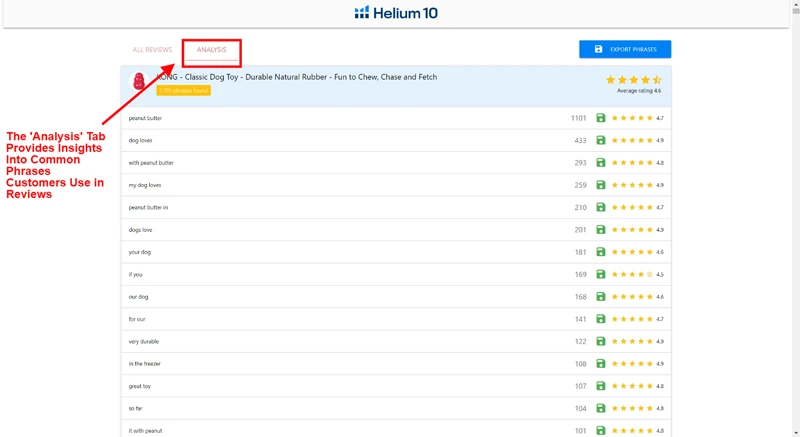
Task: Click the count 201 for dogs love
Action: pos(580,230)
